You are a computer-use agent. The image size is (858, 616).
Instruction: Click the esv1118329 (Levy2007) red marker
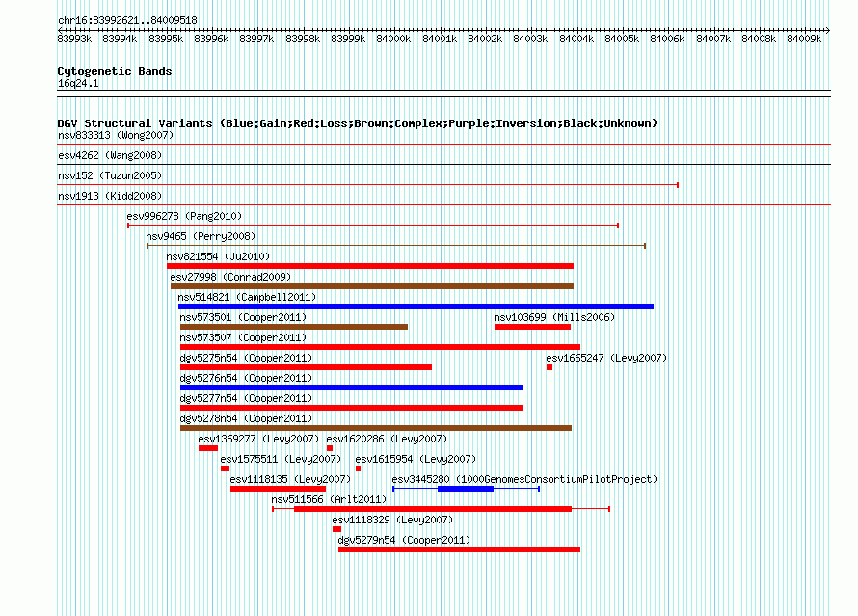(336, 529)
